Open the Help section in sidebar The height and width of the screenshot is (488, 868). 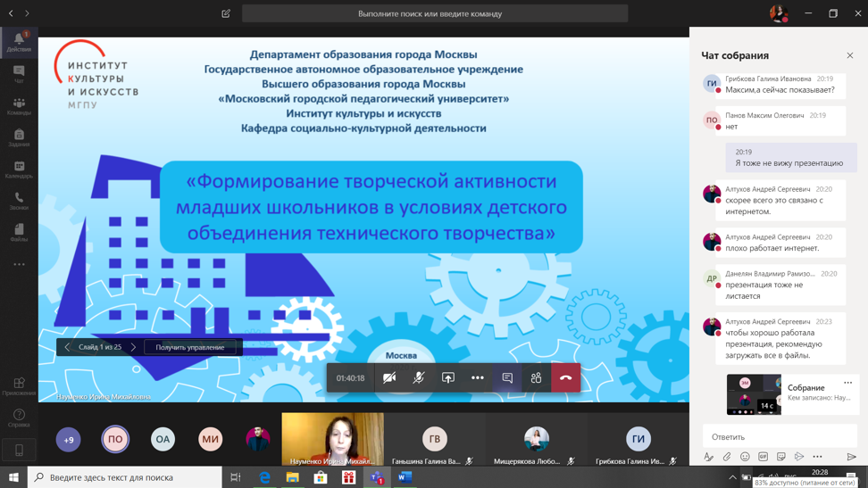point(19,418)
